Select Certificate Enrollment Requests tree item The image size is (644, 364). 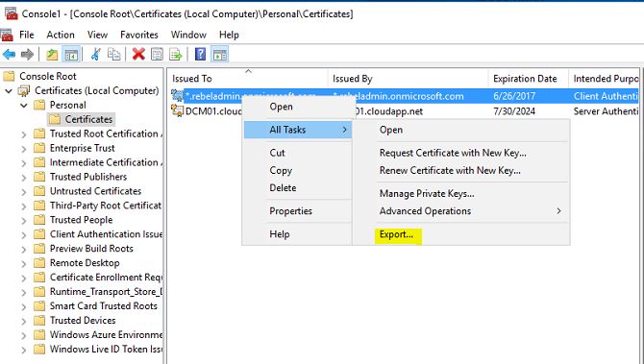point(106,278)
